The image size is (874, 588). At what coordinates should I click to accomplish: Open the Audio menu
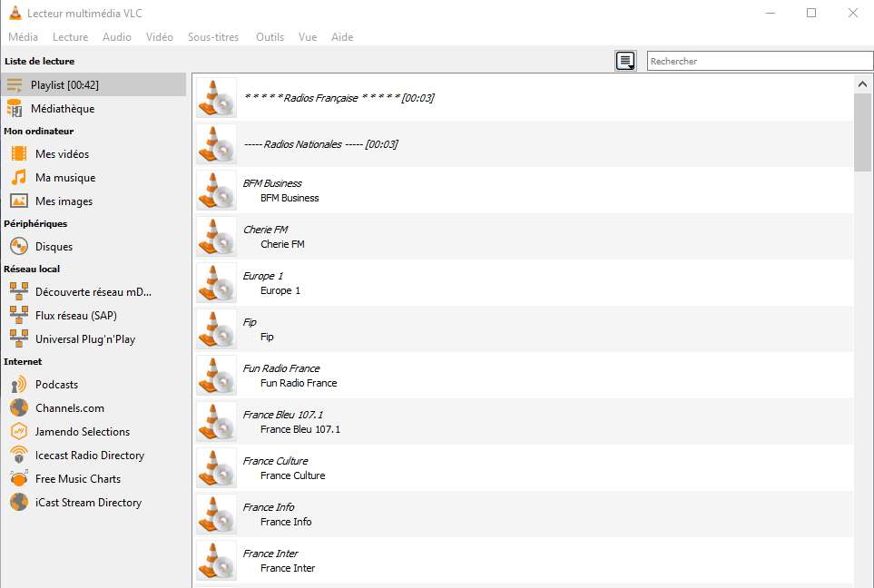pos(117,37)
